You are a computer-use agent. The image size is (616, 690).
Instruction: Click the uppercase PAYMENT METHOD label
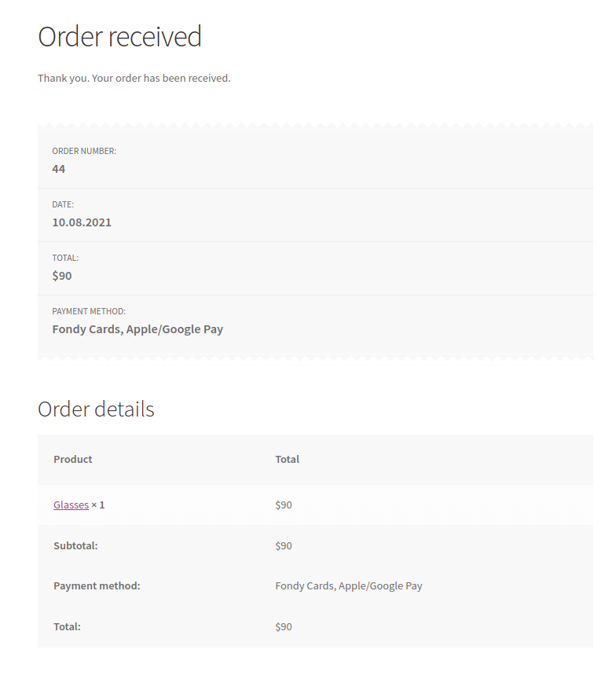[x=89, y=311]
